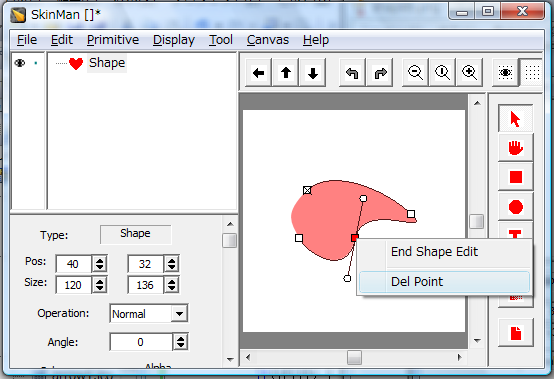
Task: Select the red rectangle primitive tool
Action: tap(515, 177)
